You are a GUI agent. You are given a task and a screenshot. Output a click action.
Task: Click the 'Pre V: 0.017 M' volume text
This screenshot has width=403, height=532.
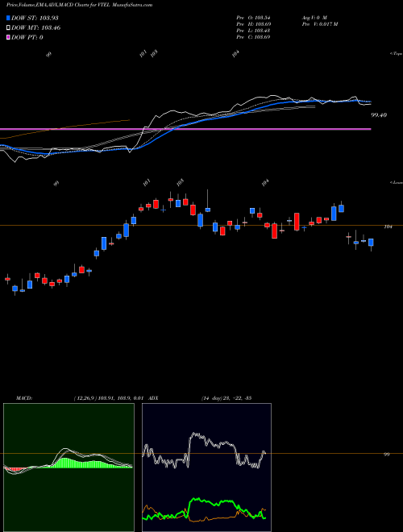tap(319, 24)
